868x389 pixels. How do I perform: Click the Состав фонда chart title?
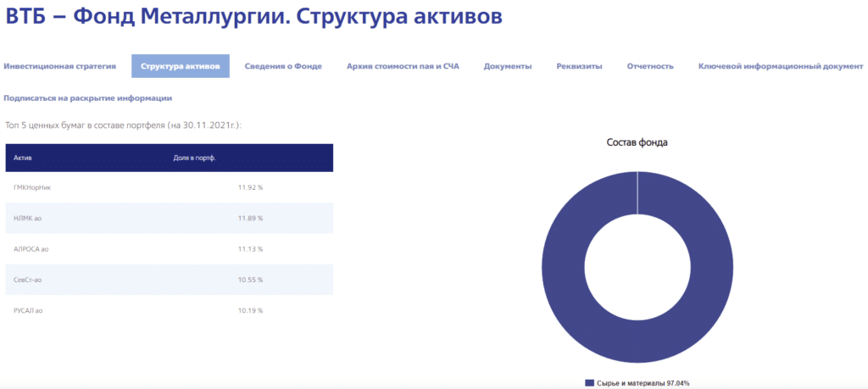pos(637,142)
